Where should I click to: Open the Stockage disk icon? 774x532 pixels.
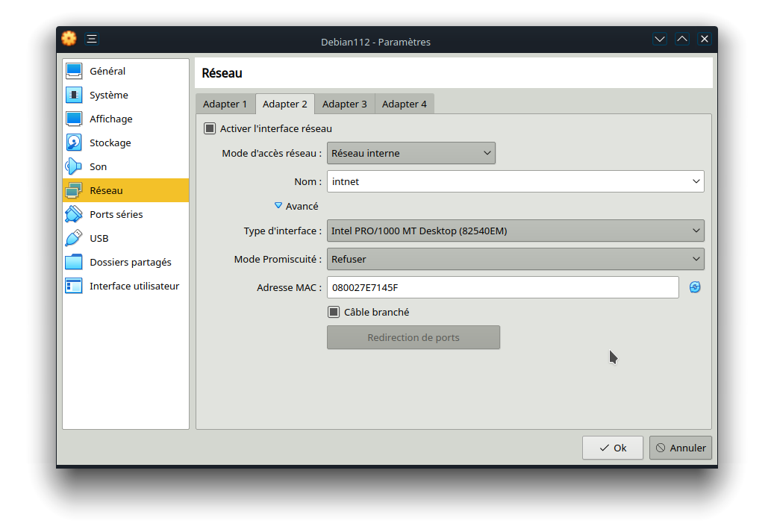coord(74,143)
